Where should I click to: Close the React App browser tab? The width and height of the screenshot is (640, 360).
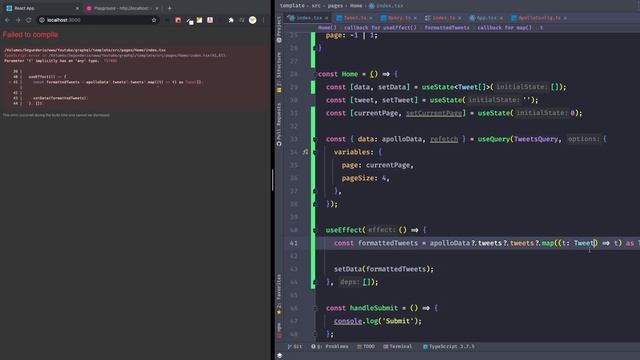click(77, 8)
